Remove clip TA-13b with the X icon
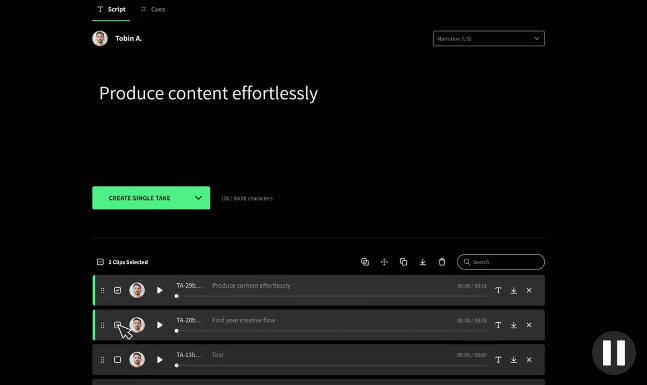 coord(529,360)
